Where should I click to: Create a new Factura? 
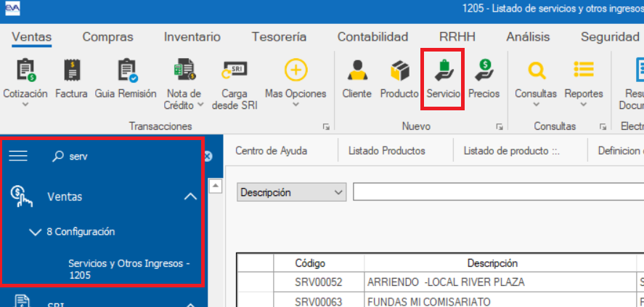[71, 72]
